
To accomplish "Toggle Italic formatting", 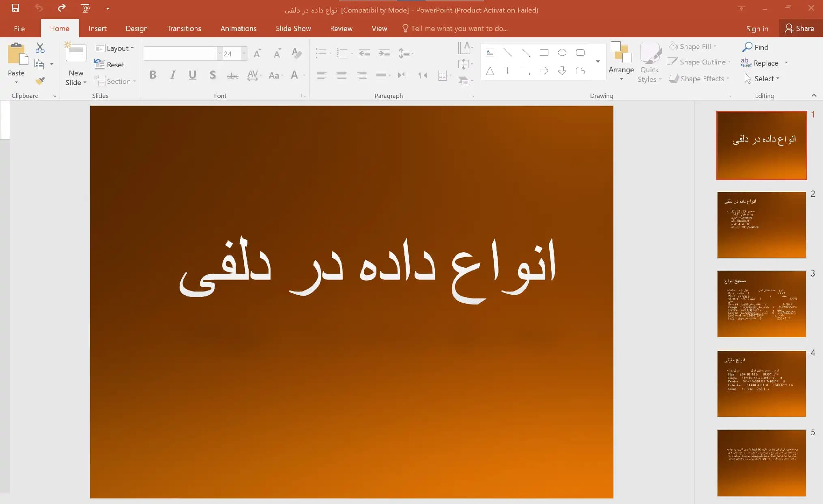I will coord(173,75).
